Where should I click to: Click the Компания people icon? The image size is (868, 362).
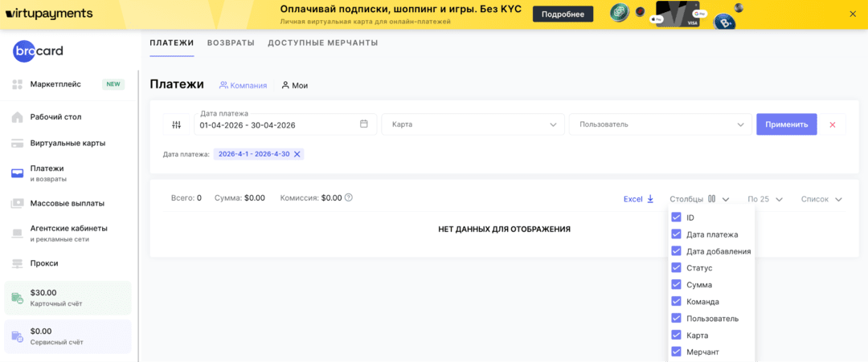point(223,85)
